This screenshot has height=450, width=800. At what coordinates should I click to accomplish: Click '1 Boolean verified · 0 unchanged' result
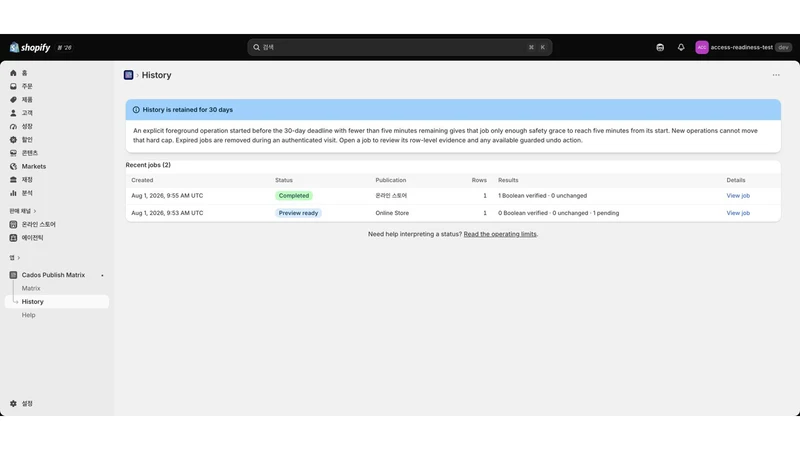click(x=542, y=196)
